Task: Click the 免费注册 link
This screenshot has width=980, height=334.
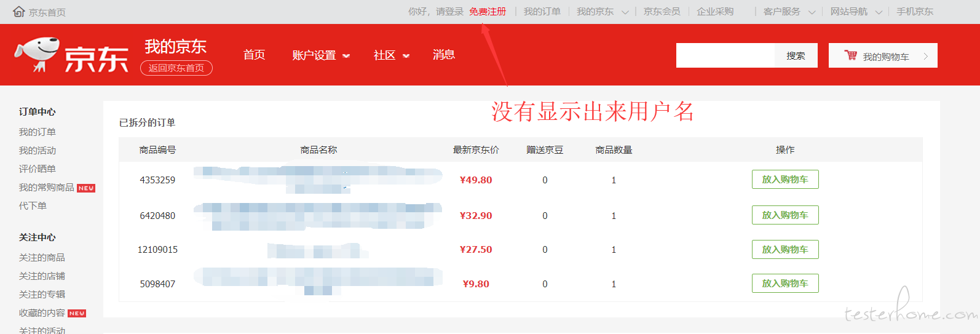Action: click(488, 12)
